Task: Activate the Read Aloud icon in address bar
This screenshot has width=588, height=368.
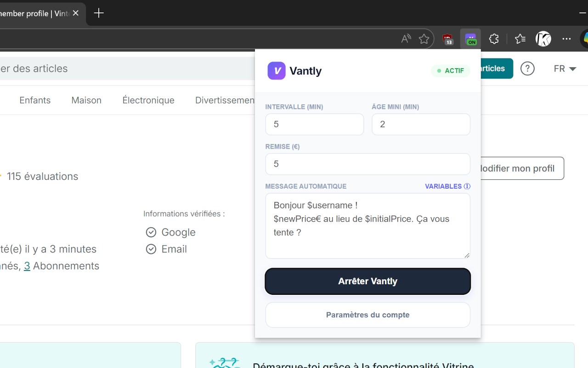Action: (x=406, y=39)
